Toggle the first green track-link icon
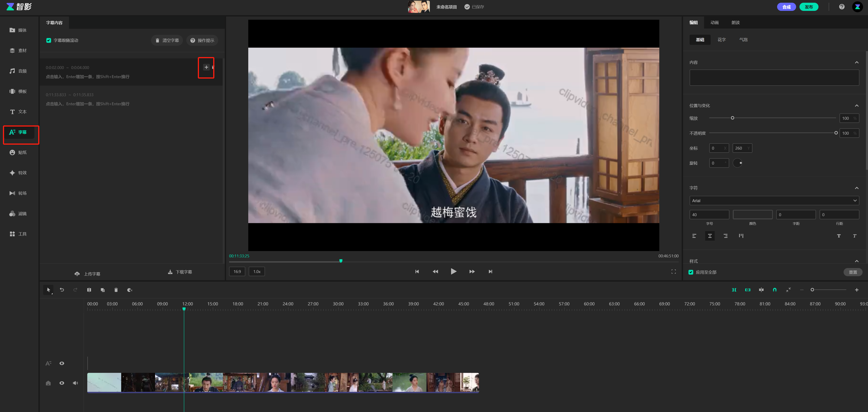The width and height of the screenshot is (868, 412). point(734,290)
